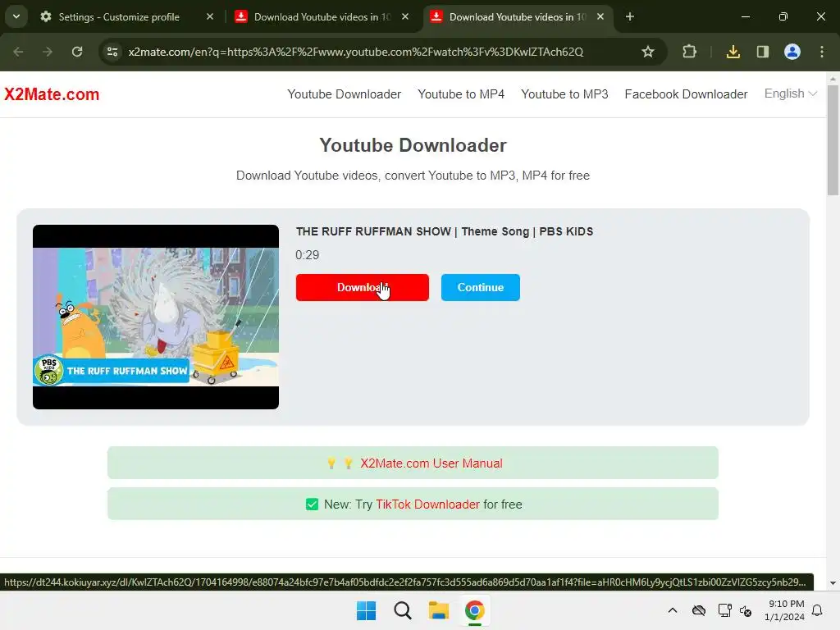Click the muted volume tray icon
Image resolution: width=840 pixels, height=630 pixels.
pyautogui.click(x=746, y=610)
